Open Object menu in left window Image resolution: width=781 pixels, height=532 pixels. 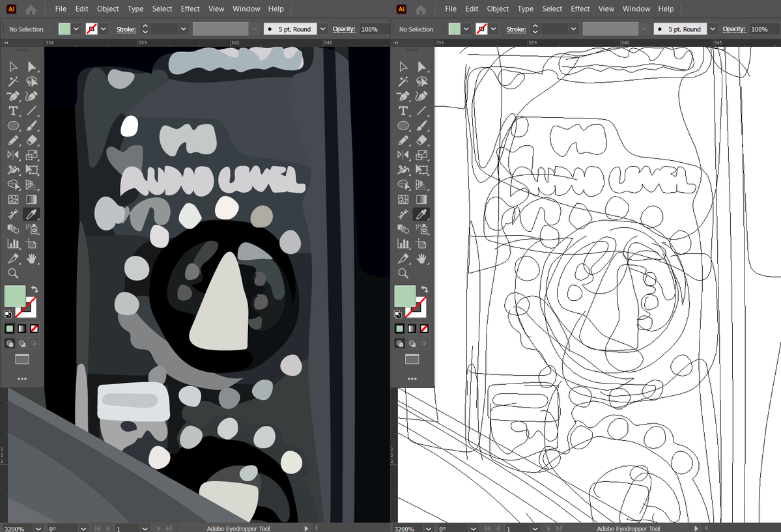tap(107, 9)
